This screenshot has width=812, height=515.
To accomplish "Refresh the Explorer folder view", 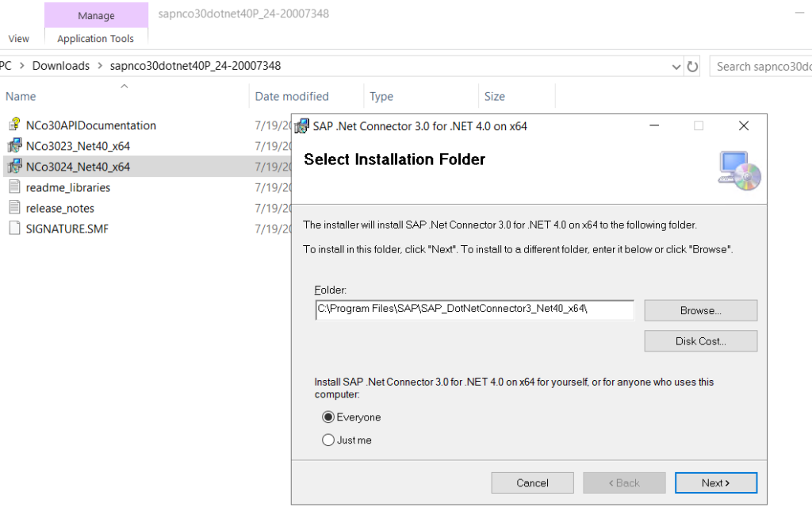I will tap(692, 67).
